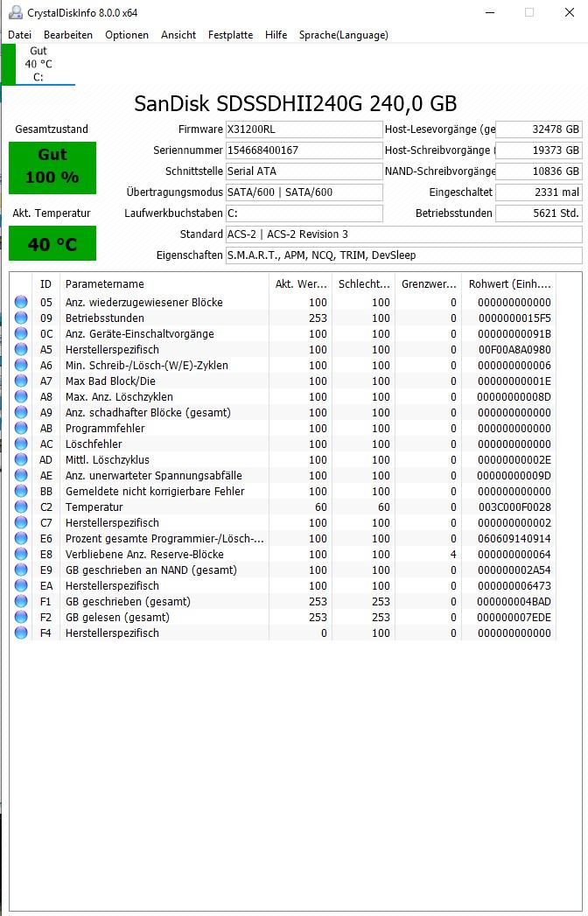
Task: Click the status orb for row C7
Action: [21, 523]
